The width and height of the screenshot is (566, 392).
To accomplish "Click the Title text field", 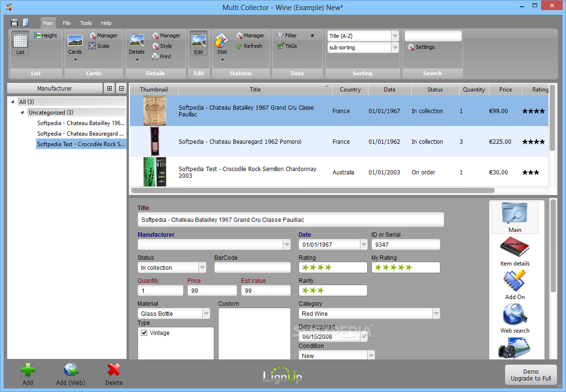I will point(290,220).
